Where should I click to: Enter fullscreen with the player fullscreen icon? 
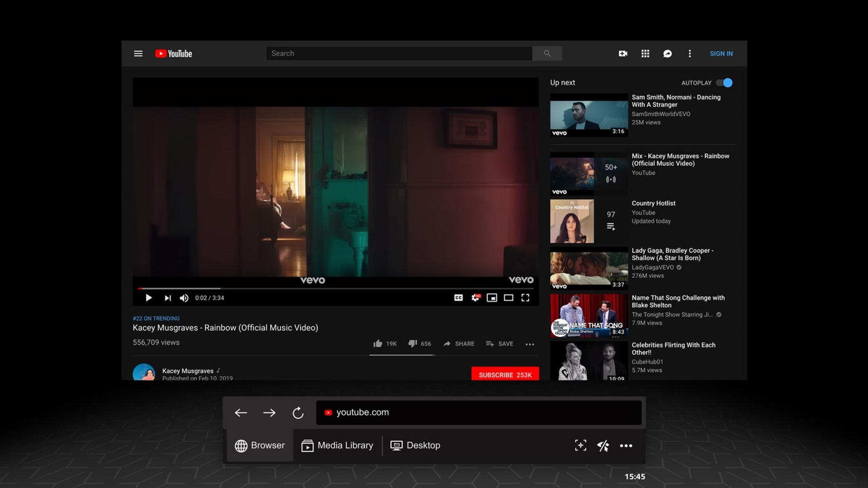(525, 297)
